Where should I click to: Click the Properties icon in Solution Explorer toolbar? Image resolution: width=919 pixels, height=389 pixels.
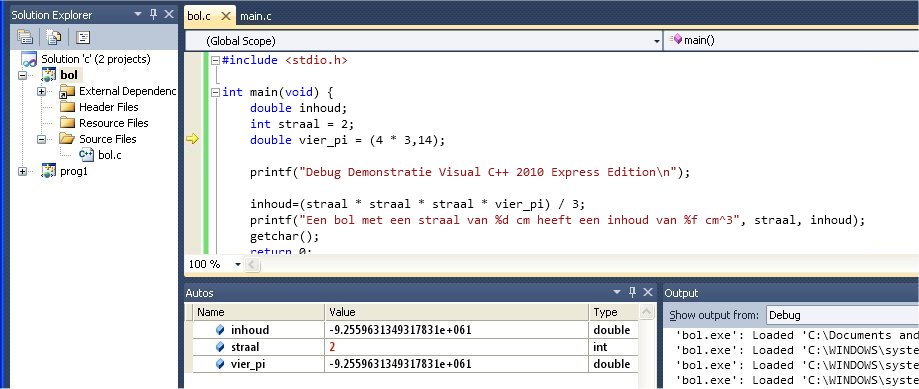25,37
